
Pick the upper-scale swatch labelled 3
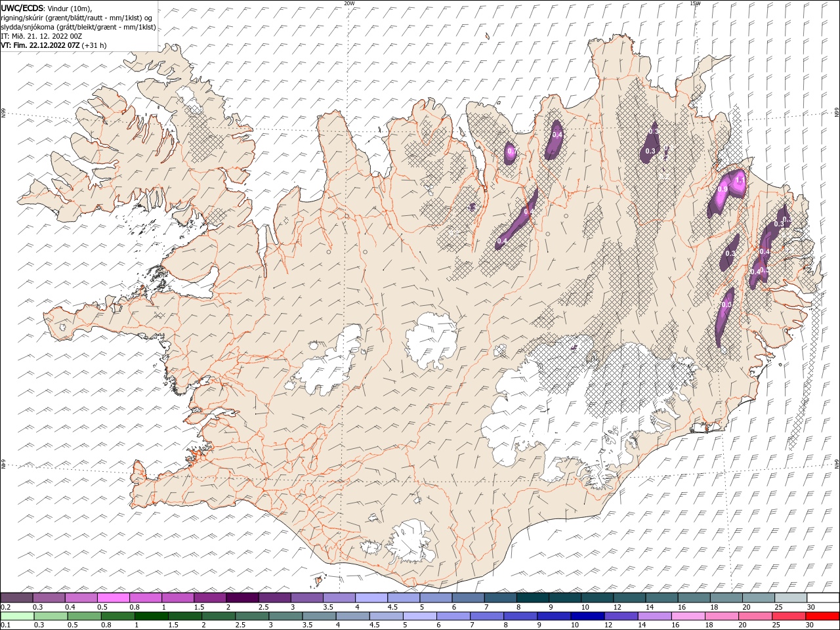[x=306, y=598]
